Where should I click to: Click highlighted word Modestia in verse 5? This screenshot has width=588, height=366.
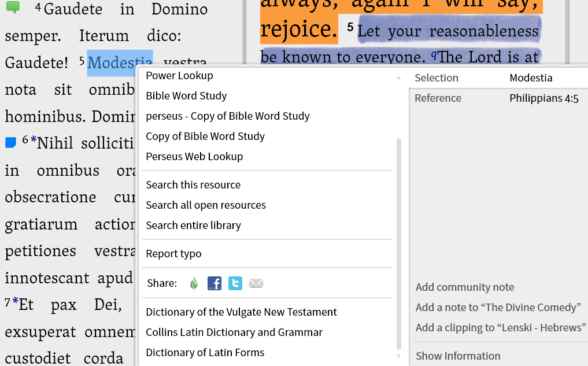pyautogui.click(x=120, y=63)
